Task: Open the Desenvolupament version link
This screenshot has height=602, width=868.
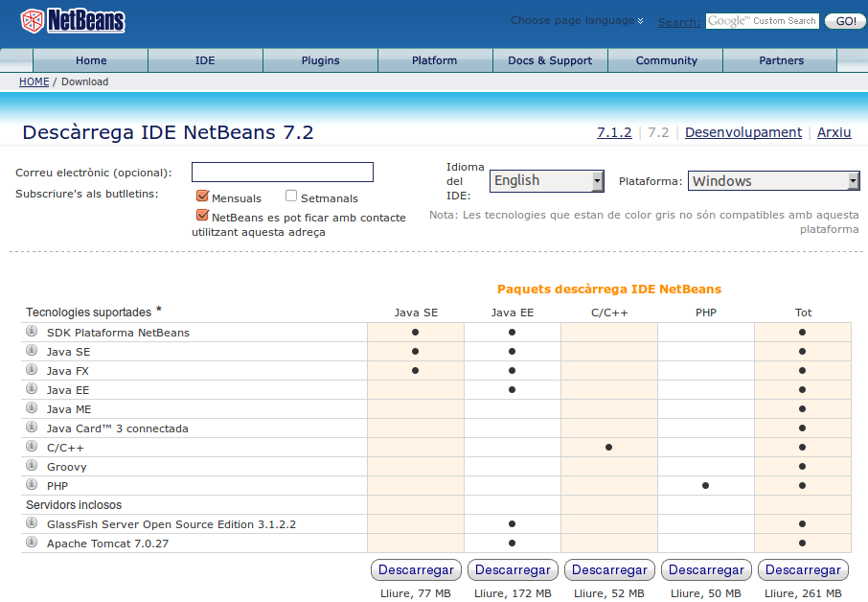Action: tap(742, 132)
